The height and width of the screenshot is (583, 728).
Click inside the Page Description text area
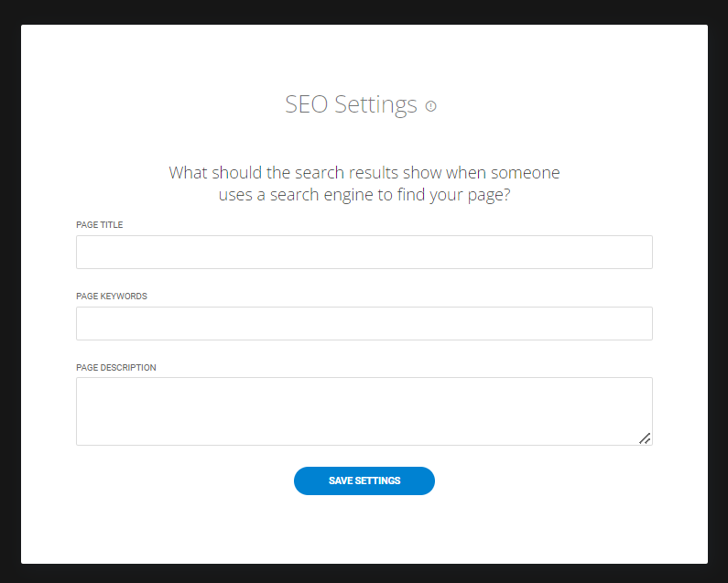tap(364, 411)
